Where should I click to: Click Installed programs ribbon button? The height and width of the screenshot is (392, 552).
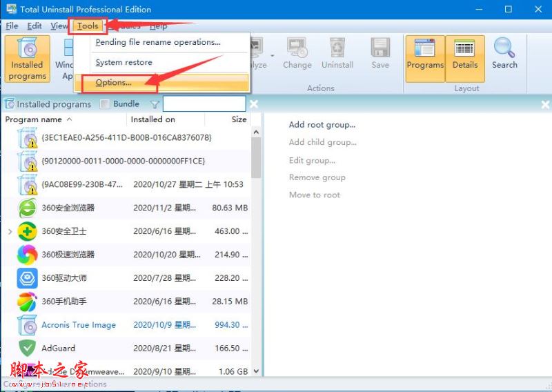[x=28, y=59]
